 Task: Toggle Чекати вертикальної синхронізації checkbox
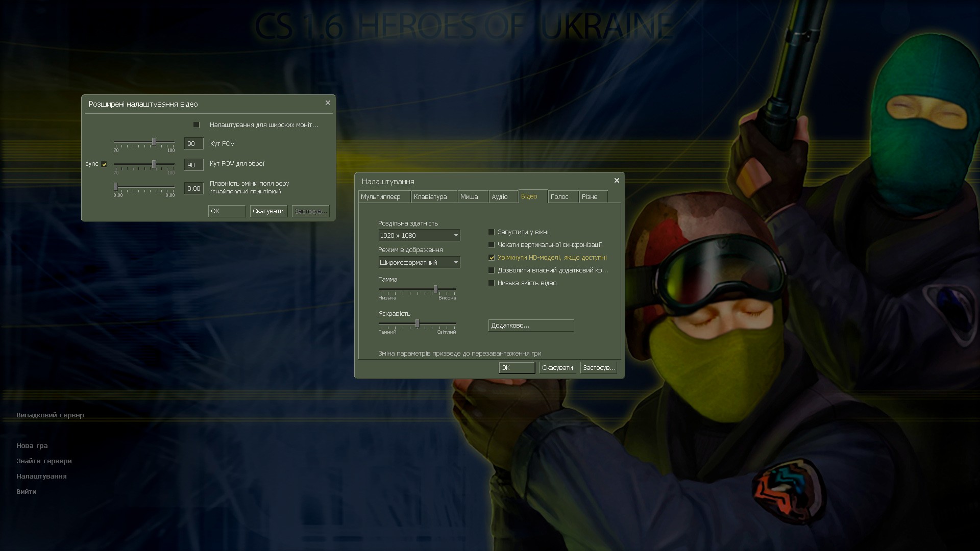click(x=492, y=245)
